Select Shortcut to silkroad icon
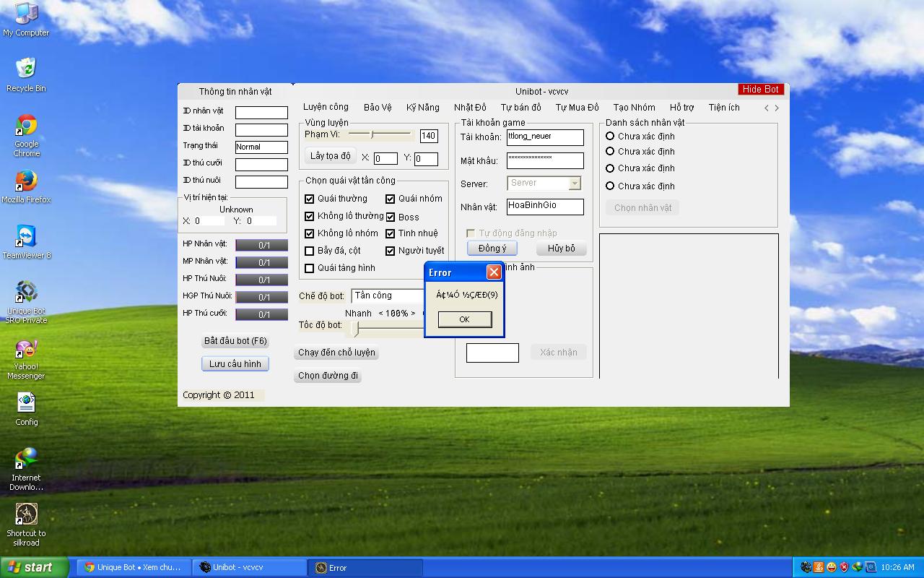 (27, 525)
